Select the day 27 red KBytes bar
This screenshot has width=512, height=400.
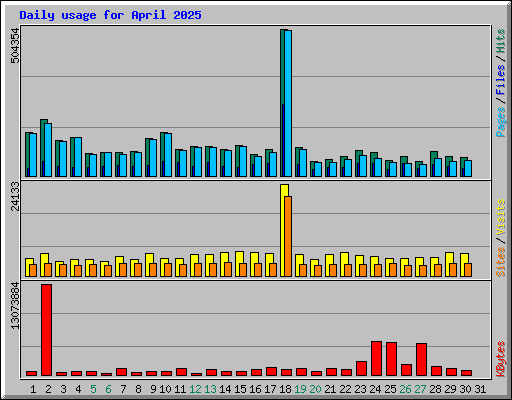click(421, 359)
